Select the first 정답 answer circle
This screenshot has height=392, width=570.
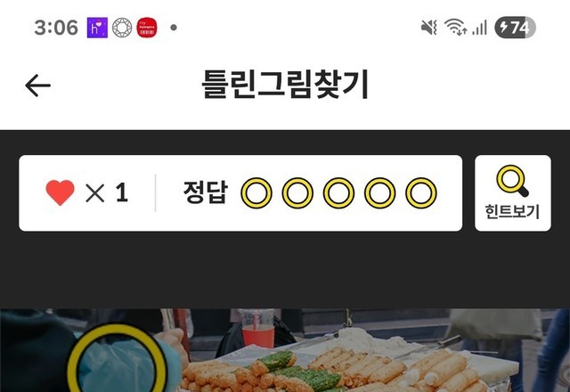(x=256, y=192)
